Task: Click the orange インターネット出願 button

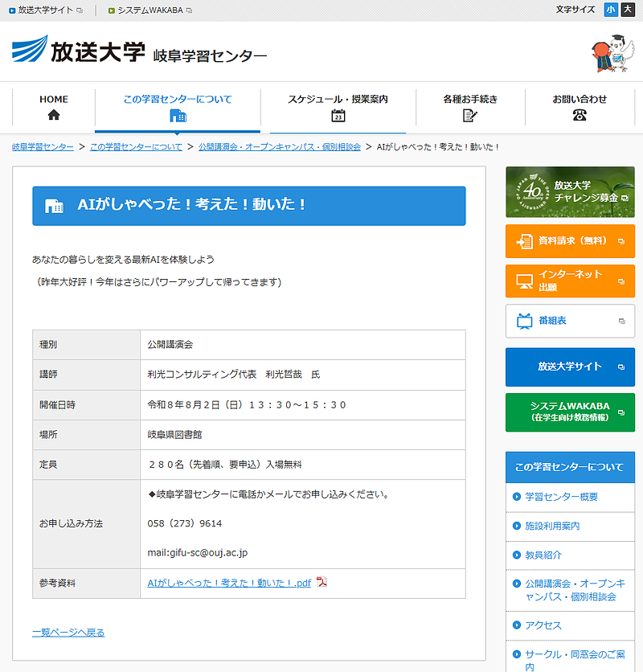Action: 570,281
